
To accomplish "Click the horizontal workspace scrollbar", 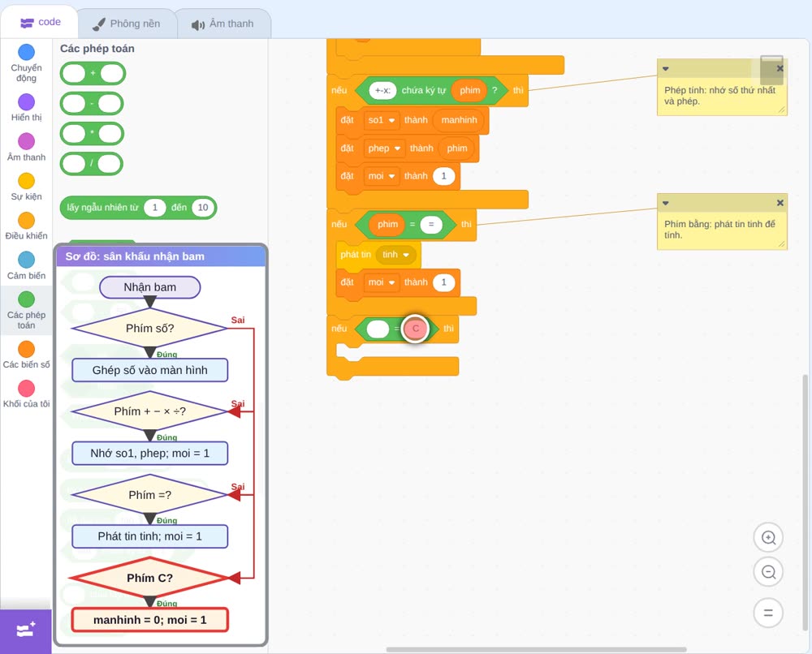I will pyautogui.click(x=537, y=649).
